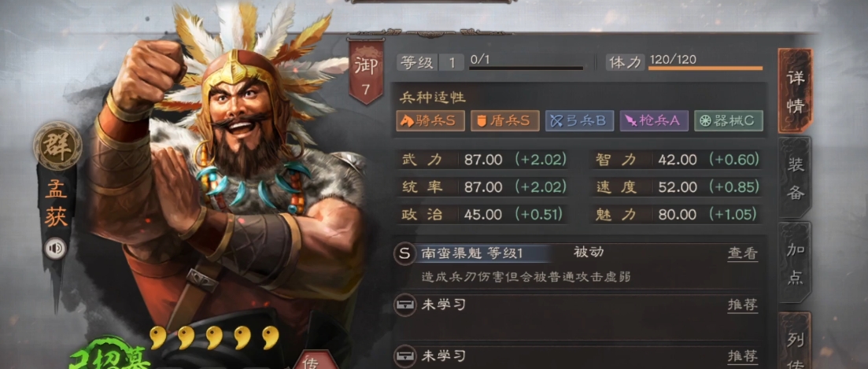The width and height of the screenshot is (868, 369).
Task: Select the first unlearned skill slot icon
Action: pos(404,304)
